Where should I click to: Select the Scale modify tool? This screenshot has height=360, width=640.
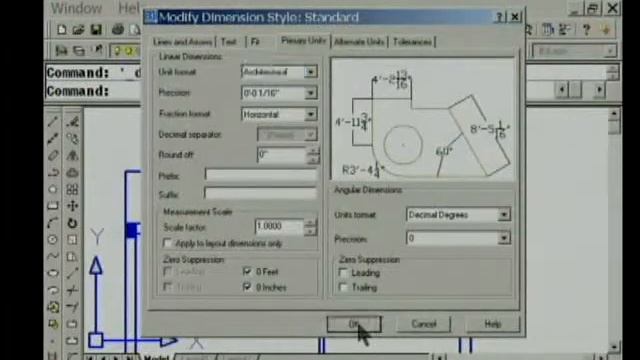[x=72, y=240]
